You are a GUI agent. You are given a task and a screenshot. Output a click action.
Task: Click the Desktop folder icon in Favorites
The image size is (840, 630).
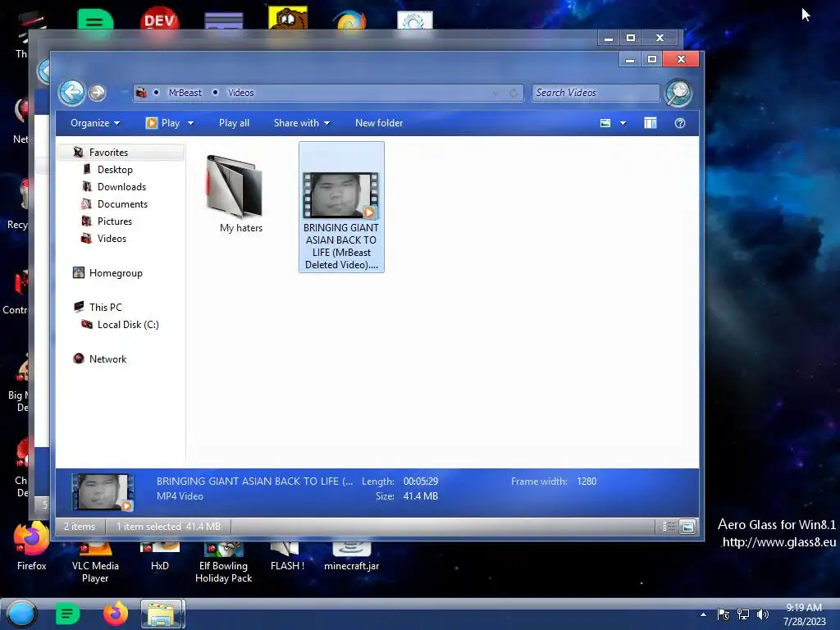[x=87, y=169]
